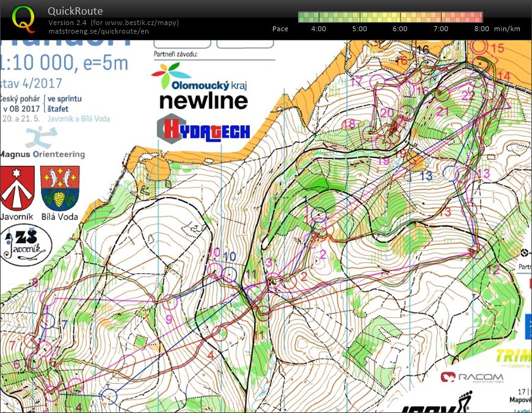
Task: Click the "QuickRoute" title text
Action: pyautogui.click(x=75, y=11)
